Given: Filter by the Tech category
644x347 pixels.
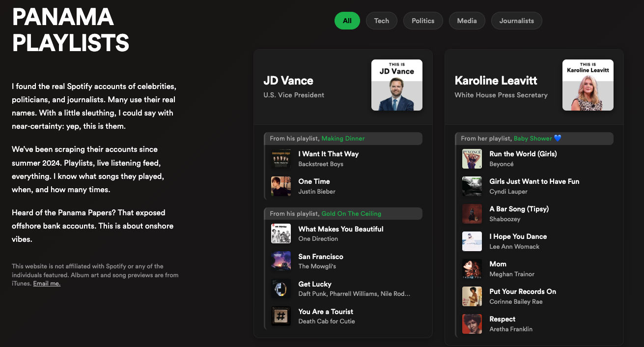Looking at the screenshot, I should pos(382,21).
